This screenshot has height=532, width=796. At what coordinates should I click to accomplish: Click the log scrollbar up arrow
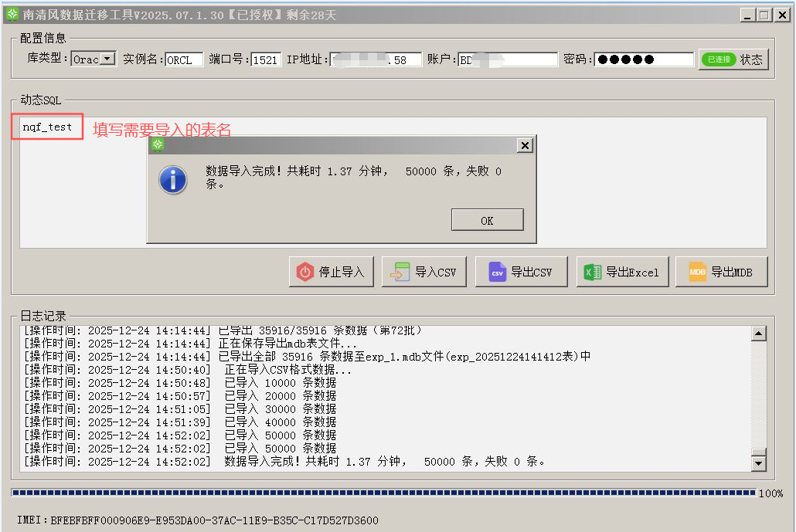click(x=758, y=334)
